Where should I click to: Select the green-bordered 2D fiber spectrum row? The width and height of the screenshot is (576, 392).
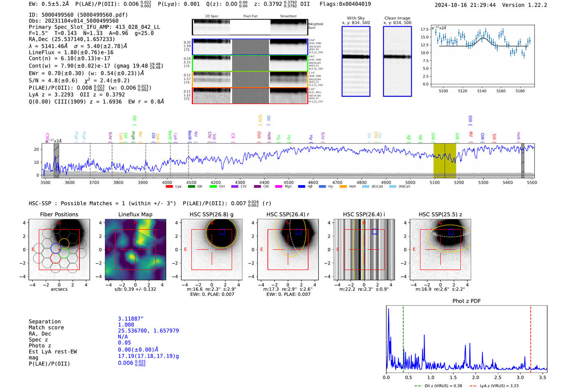(x=250, y=63)
